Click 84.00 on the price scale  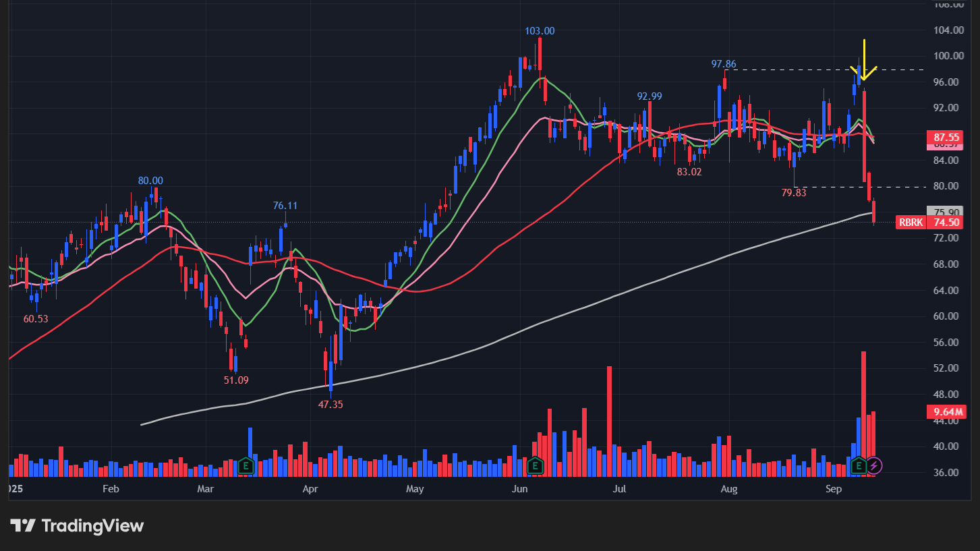pos(948,161)
